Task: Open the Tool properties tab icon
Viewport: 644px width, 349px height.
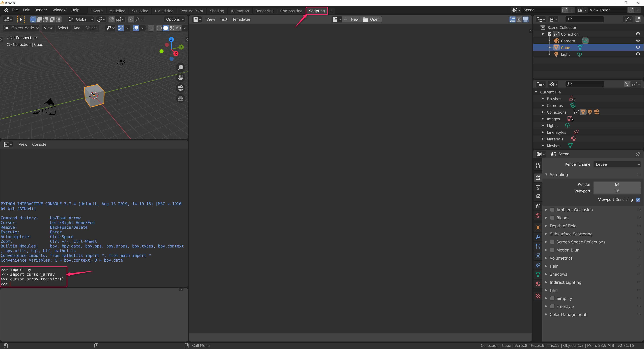Action: coord(538,166)
